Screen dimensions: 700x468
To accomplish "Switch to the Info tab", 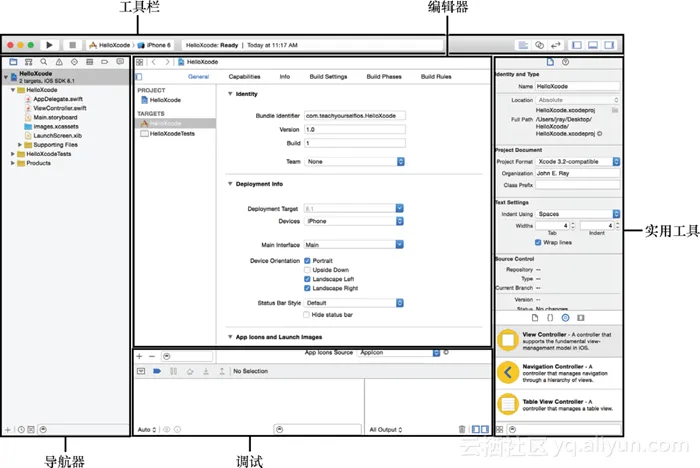I will [285, 77].
